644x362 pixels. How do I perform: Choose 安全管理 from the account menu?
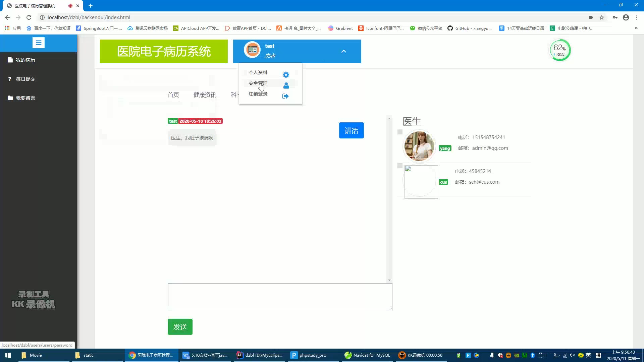click(x=258, y=83)
